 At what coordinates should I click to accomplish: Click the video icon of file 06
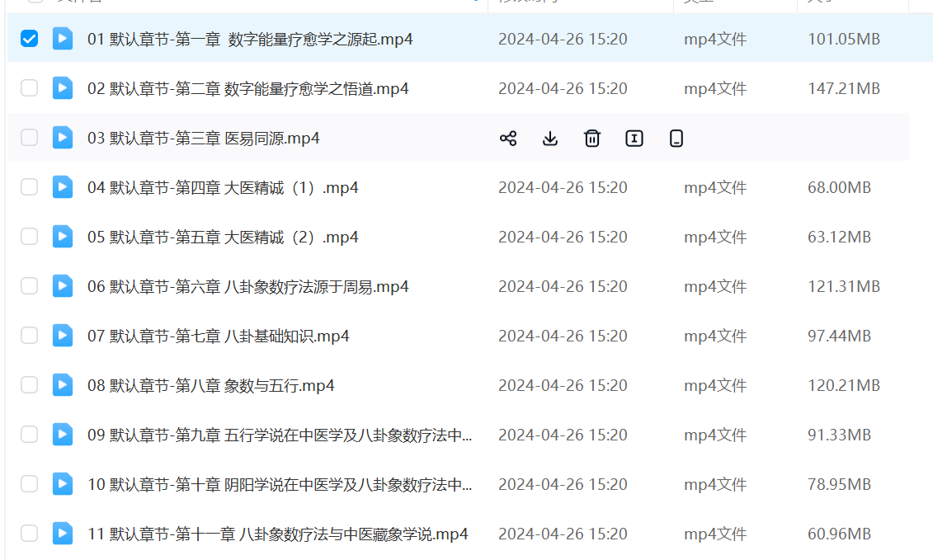(x=63, y=286)
